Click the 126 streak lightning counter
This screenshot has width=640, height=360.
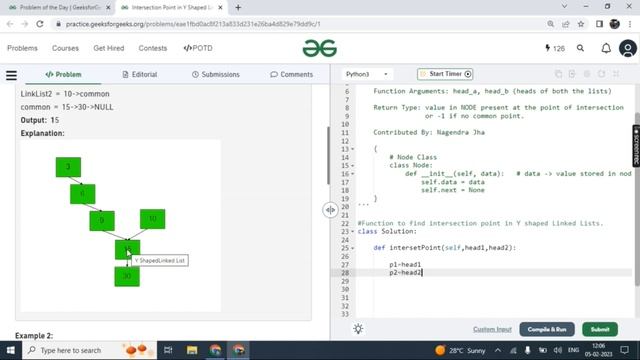[x=555, y=48]
